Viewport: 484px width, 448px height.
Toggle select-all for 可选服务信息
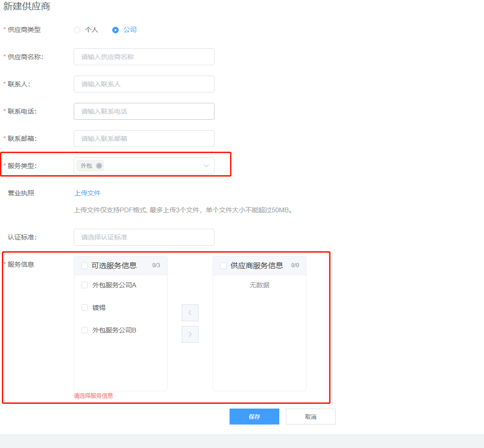coord(85,266)
